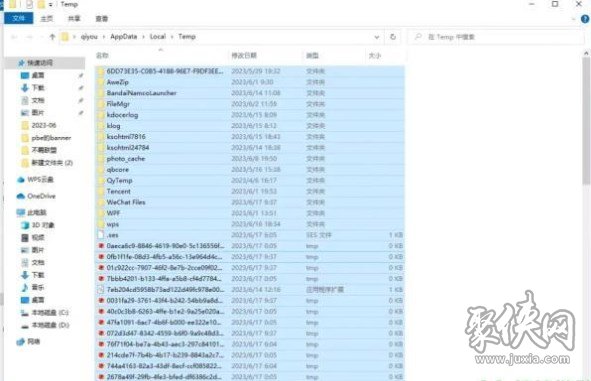
Task: Open the Network icon in sidebar
Action: coord(20,341)
